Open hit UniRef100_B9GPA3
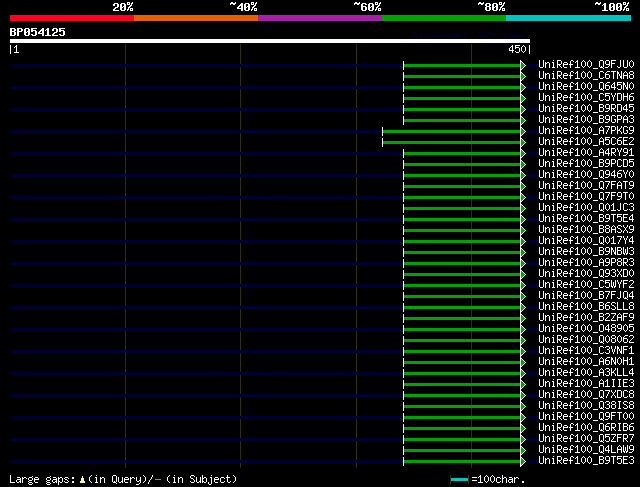Screen dimensions: 640x487 (x=586, y=120)
